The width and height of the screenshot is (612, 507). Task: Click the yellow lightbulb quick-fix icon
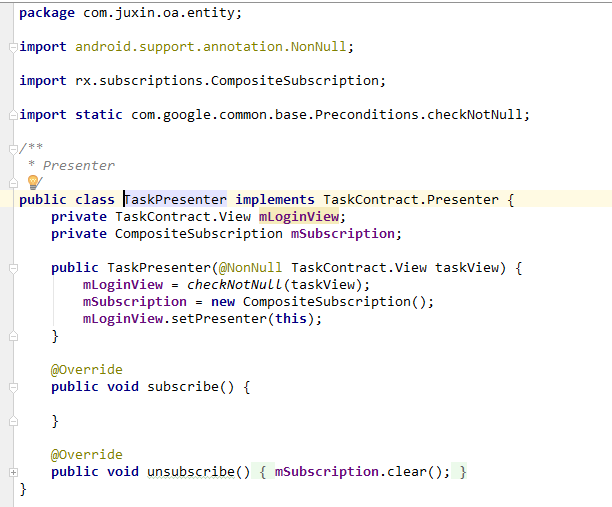pyautogui.click(x=33, y=182)
